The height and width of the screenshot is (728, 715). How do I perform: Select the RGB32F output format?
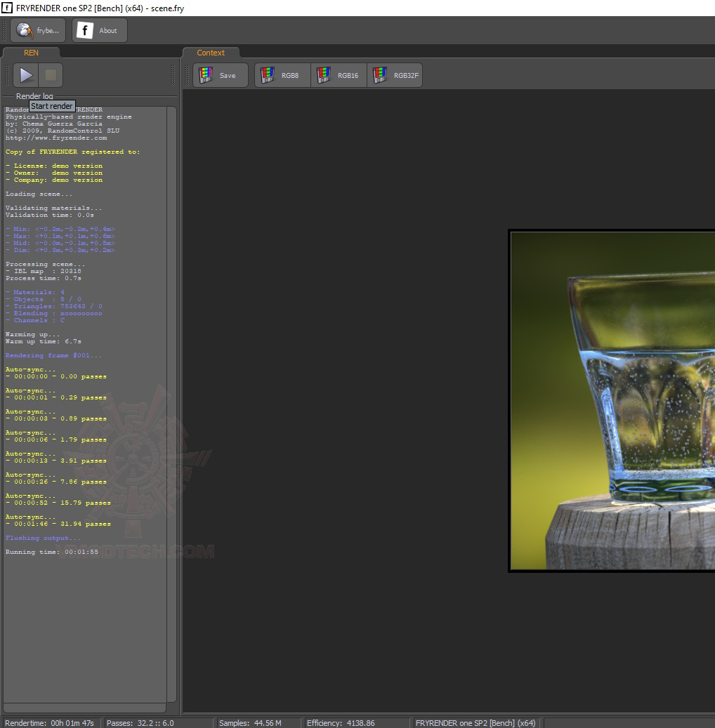(395, 75)
